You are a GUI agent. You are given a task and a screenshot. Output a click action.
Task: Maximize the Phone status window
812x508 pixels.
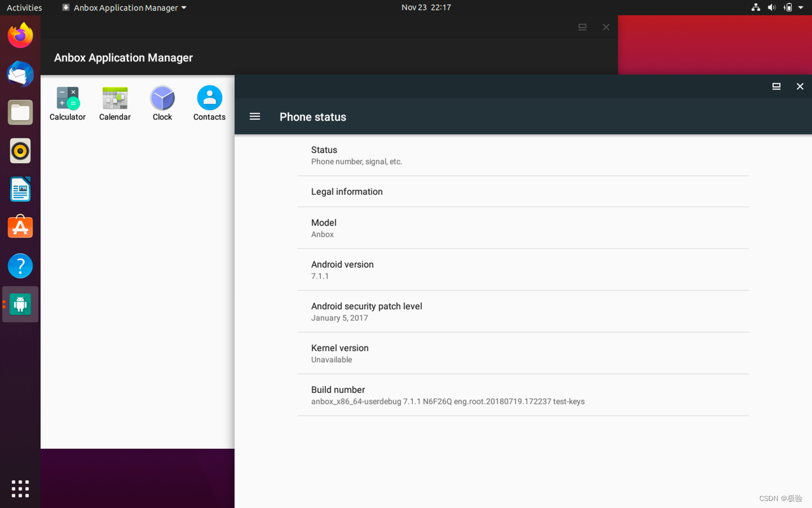click(776, 86)
